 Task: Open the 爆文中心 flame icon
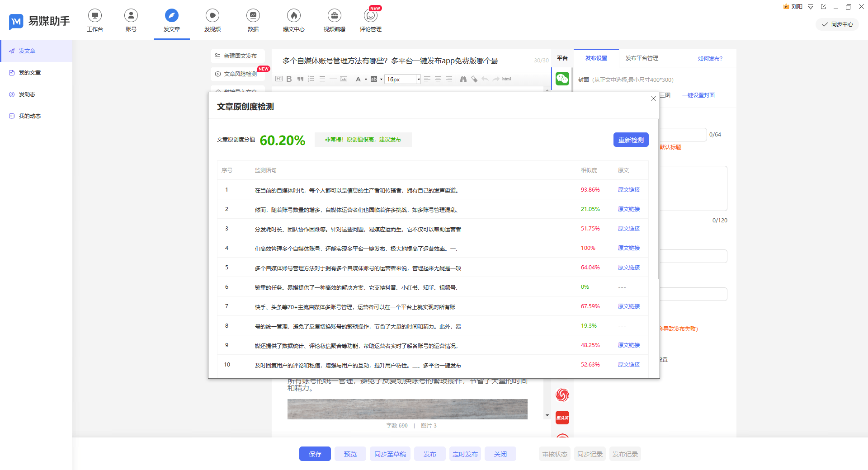[294, 21]
